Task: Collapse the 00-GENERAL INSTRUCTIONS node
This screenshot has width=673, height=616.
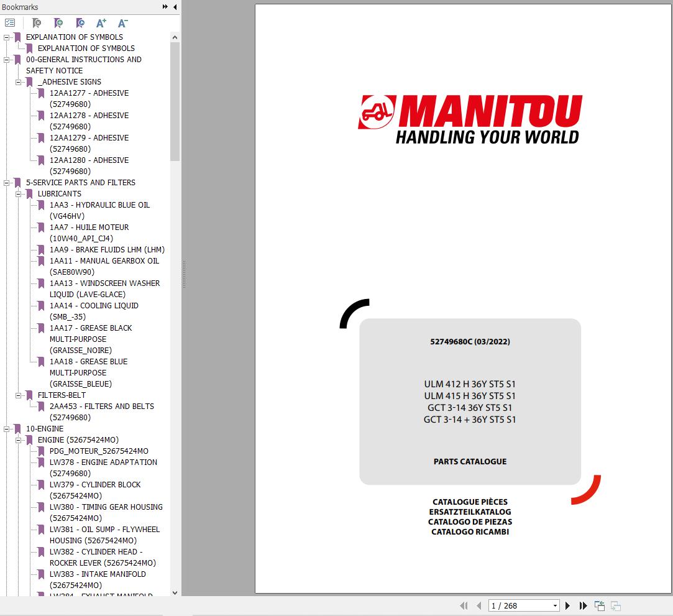Action: [6, 60]
